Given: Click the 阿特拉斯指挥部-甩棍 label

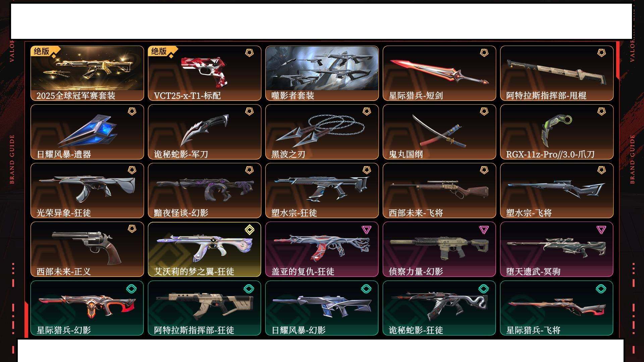Looking at the screenshot, I should pos(546,96).
